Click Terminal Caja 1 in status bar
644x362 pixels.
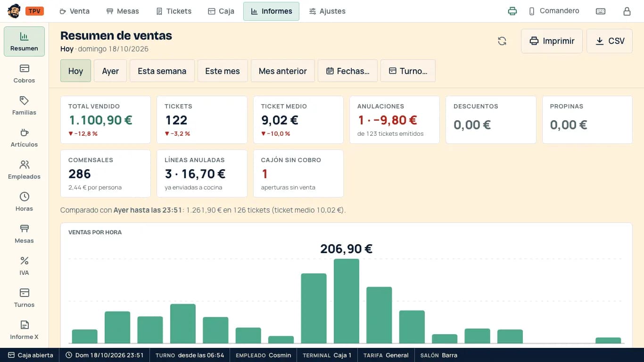[327, 355]
